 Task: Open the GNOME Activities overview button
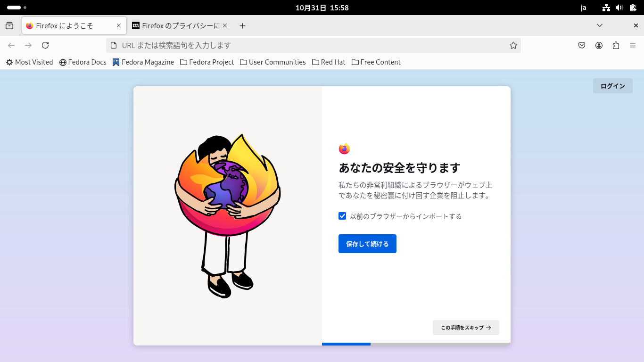[17, 8]
